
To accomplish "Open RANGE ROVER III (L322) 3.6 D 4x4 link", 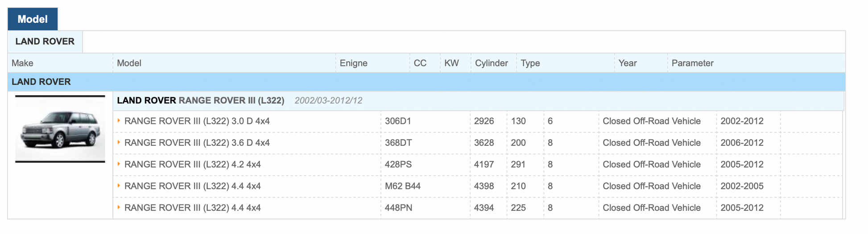I will click(x=197, y=143).
